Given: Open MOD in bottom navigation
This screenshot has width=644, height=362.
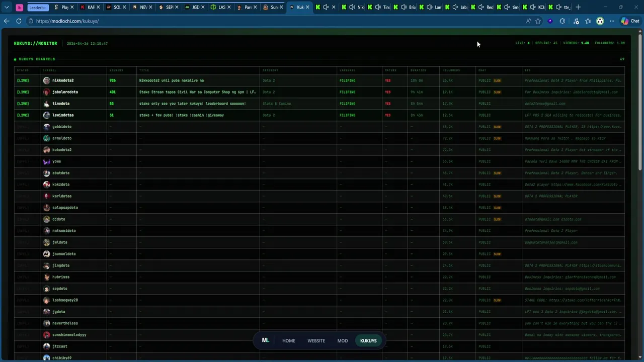Looking at the screenshot, I should 343,341.
